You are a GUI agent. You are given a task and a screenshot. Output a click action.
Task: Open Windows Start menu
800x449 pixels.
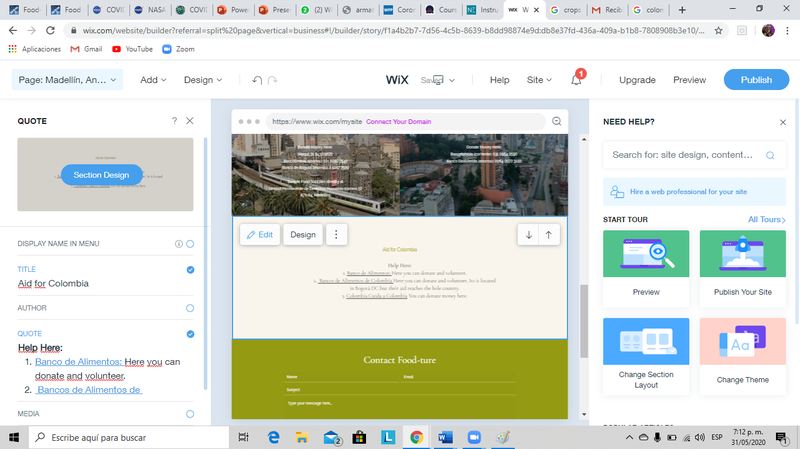[x=14, y=437]
